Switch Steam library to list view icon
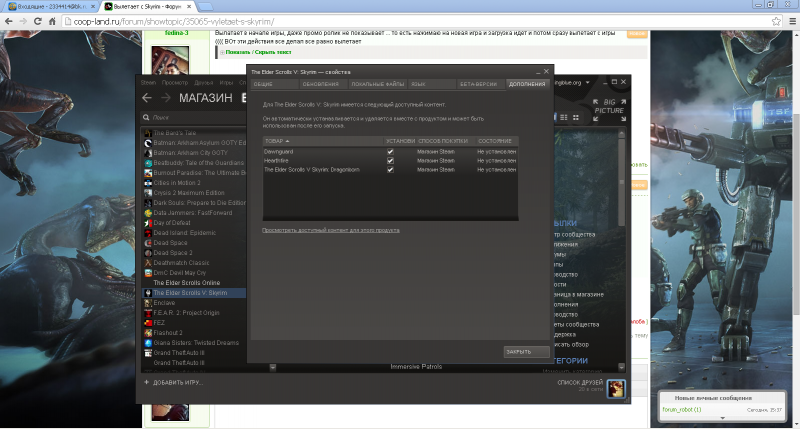This screenshot has width=800, height=429. (564, 117)
